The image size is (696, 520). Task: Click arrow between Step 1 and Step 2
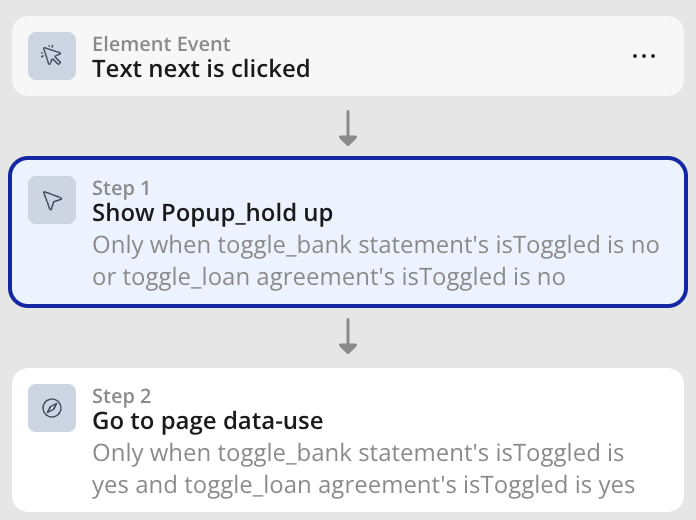(348, 336)
